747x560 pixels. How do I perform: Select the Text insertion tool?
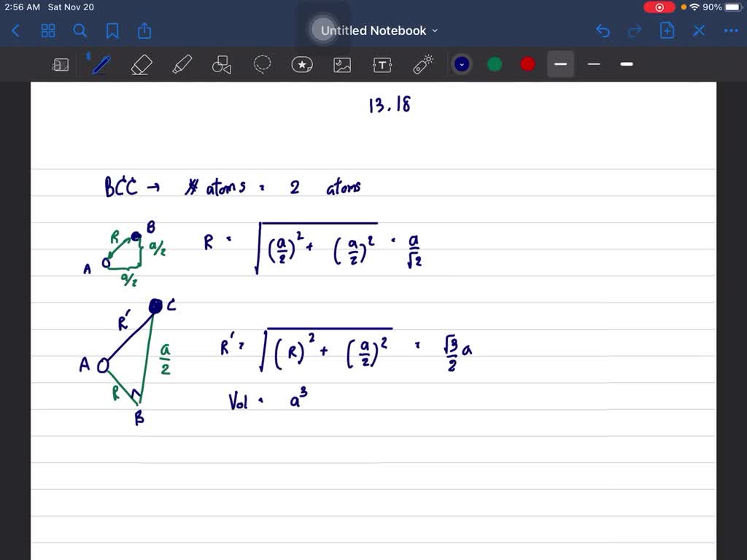382,64
